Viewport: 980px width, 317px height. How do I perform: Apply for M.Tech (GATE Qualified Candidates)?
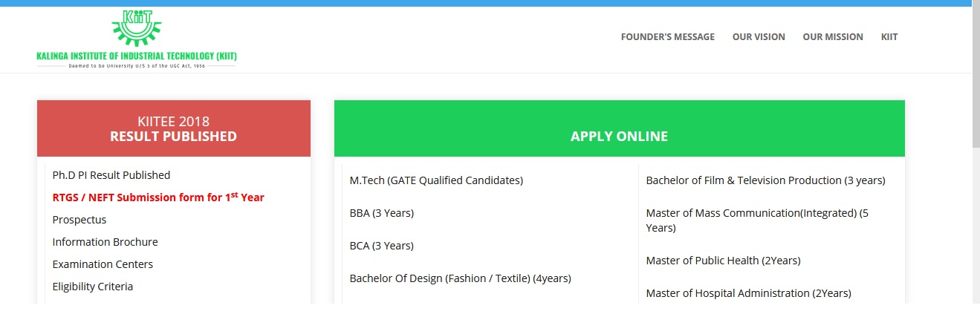tap(436, 180)
